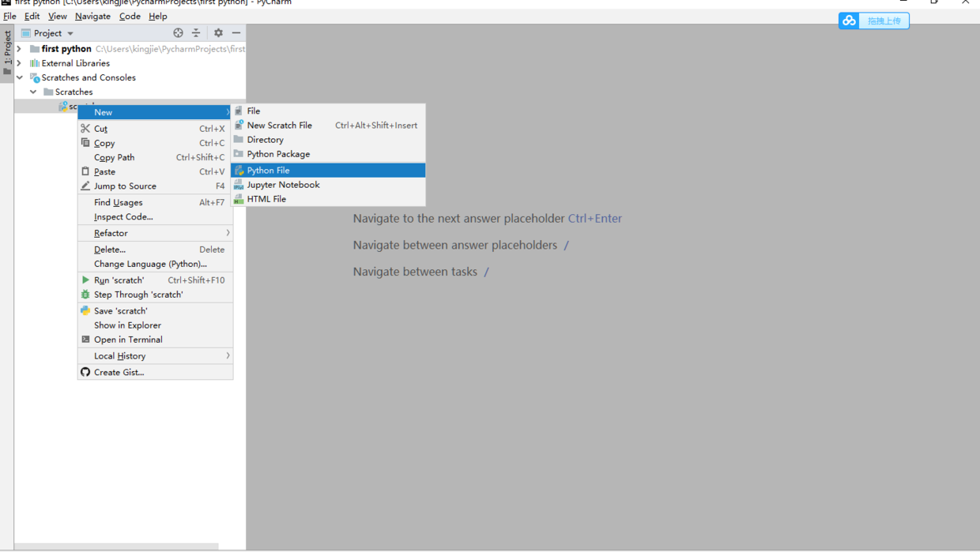Click the cloud upload icon button

(849, 21)
